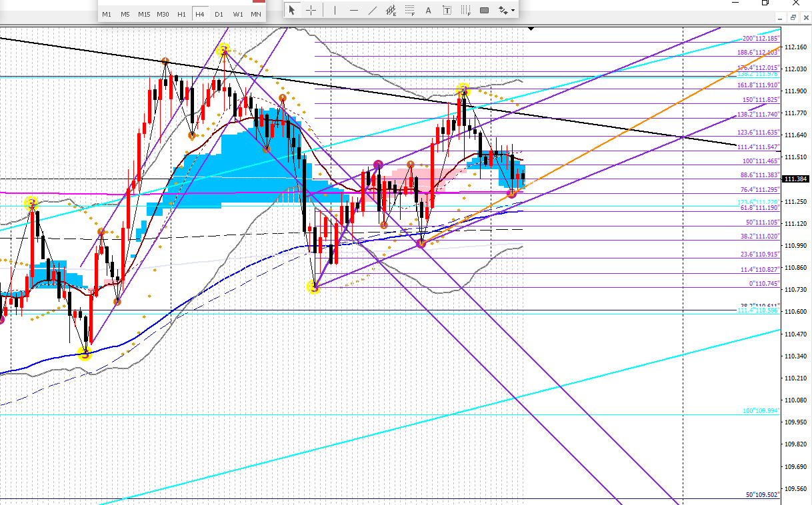Choose the horizontal line drawing tool

point(353,10)
